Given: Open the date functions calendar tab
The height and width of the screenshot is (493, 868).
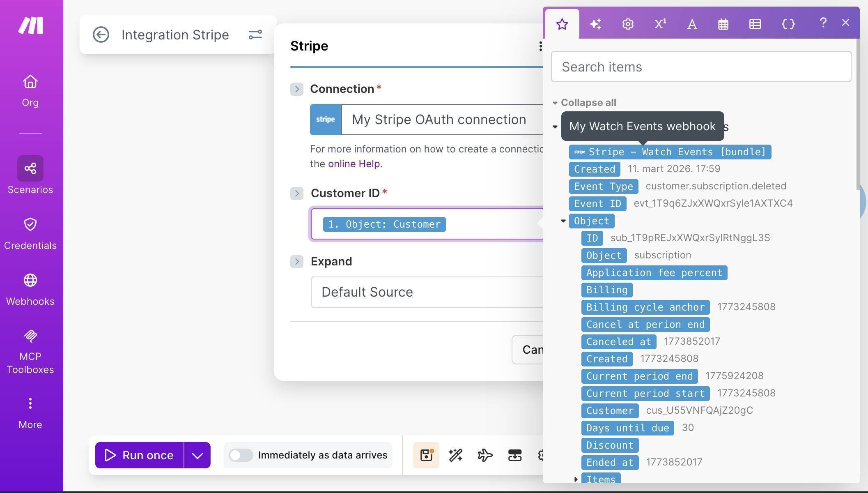Looking at the screenshot, I should [x=723, y=24].
